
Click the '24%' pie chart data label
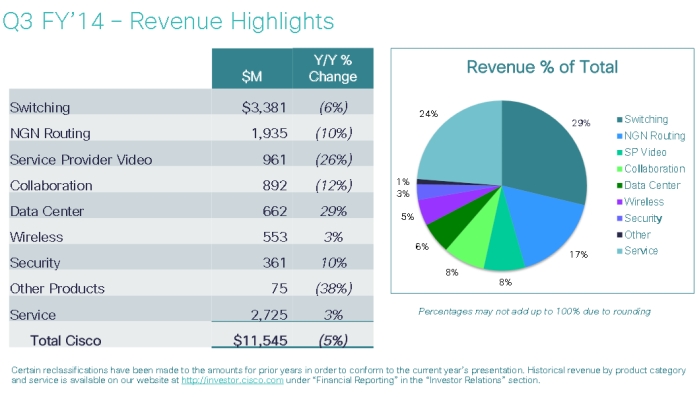pos(429,114)
